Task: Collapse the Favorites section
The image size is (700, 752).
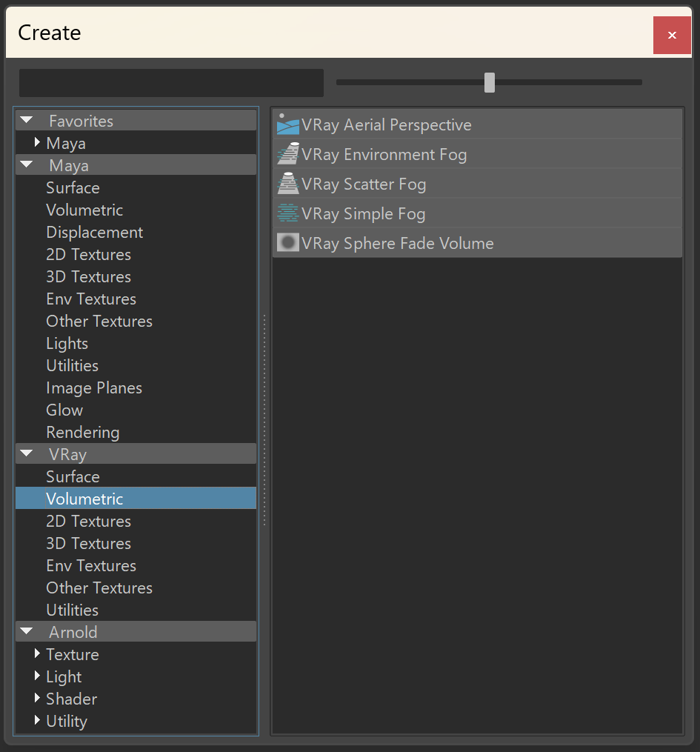Action: [x=27, y=120]
